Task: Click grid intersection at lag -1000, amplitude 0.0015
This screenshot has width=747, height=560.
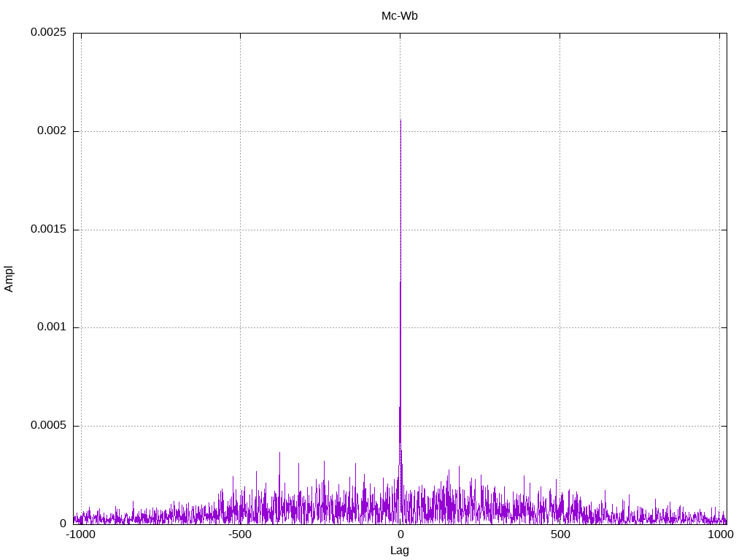Action: [81, 230]
